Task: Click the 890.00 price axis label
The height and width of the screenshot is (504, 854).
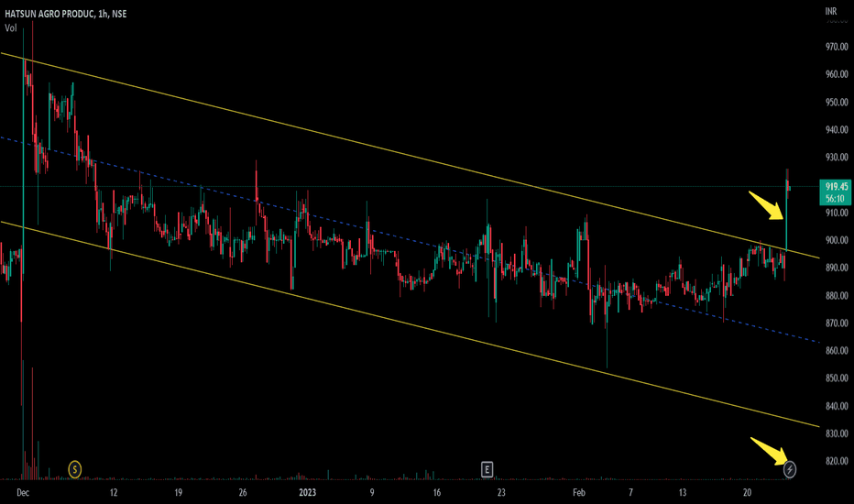Action: coord(837,268)
